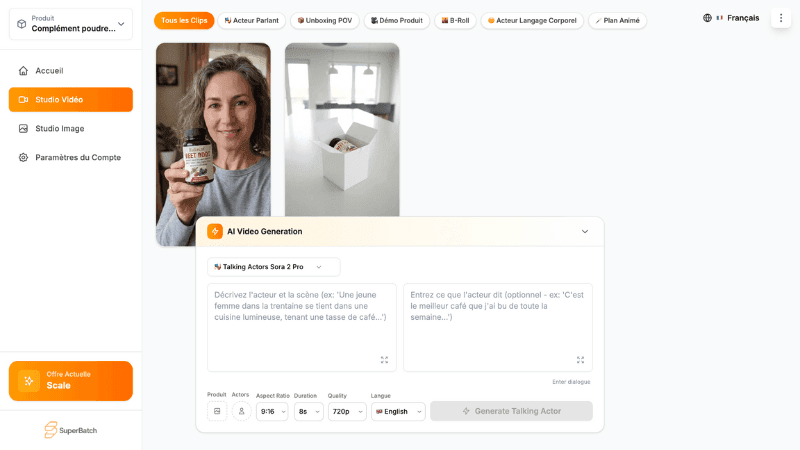Collapse the AI Video Generation panel
Viewport: 800px width, 450px height.
click(585, 231)
